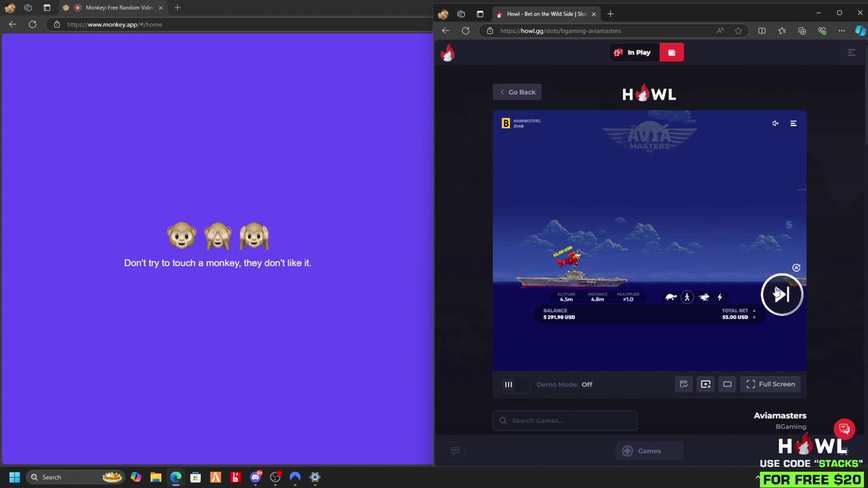The height and width of the screenshot is (488, 868).
Task: Open the profile avatar in Monkey window
Action: 9,7
